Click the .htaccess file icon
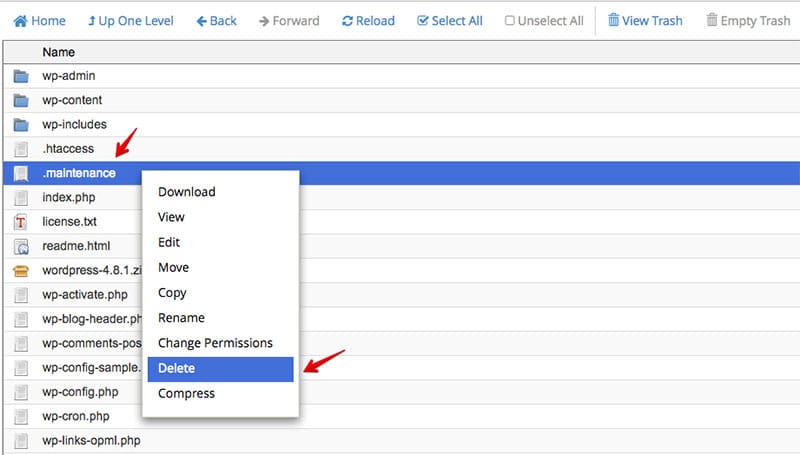Image resolution: width=800 pixels, height=455 pixels. click(x=21, y=149)
